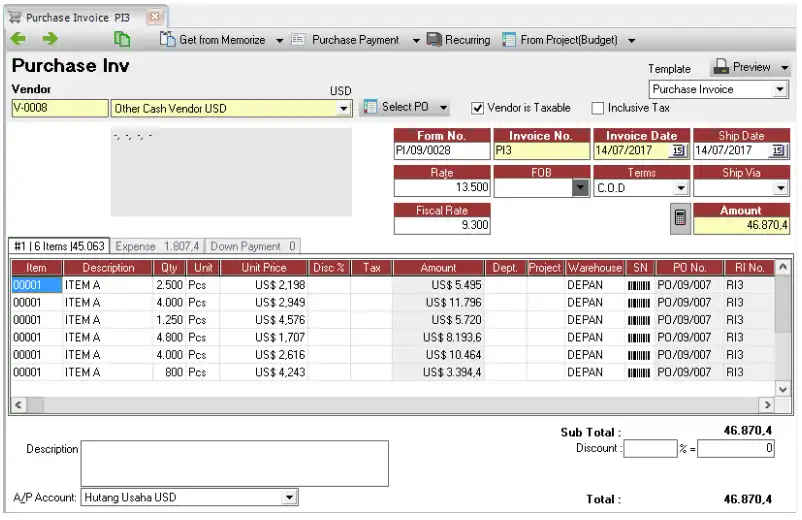Click the Unit Price column header
Screen dimensions: 802x520
[263, 268]
